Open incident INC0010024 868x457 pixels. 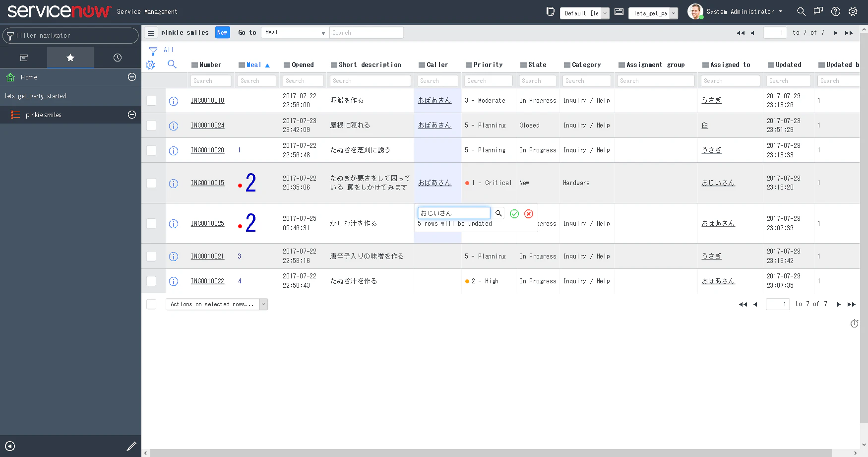[207, 125]
